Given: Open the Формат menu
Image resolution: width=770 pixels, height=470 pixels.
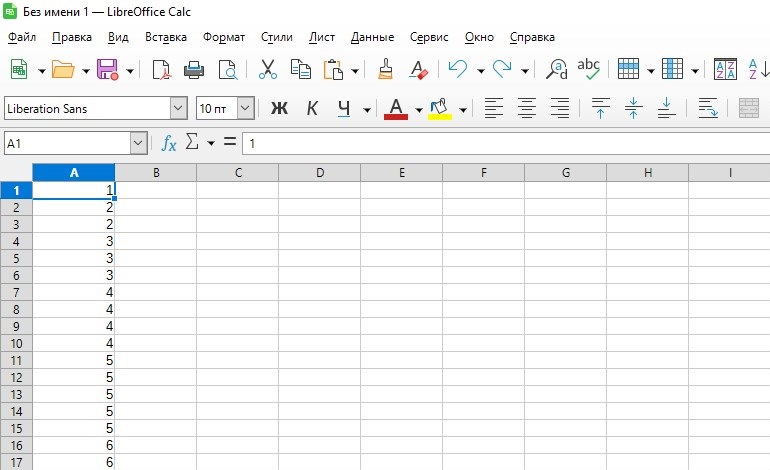Looking at the screenshot, I should point(223,37).
